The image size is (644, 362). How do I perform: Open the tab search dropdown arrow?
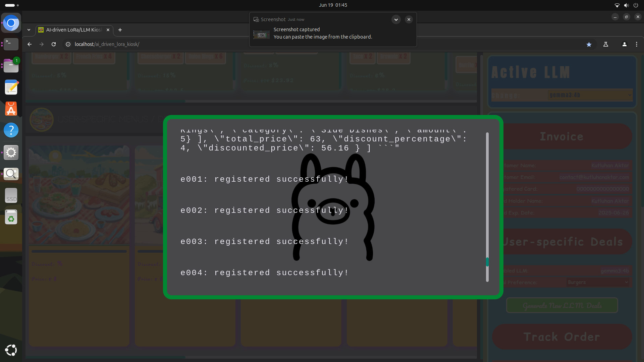tap(29, 30)
